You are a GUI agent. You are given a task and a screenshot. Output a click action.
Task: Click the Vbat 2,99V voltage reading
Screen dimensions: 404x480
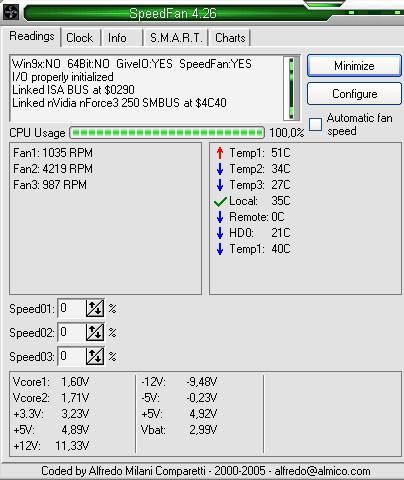(x=179, y=430)
